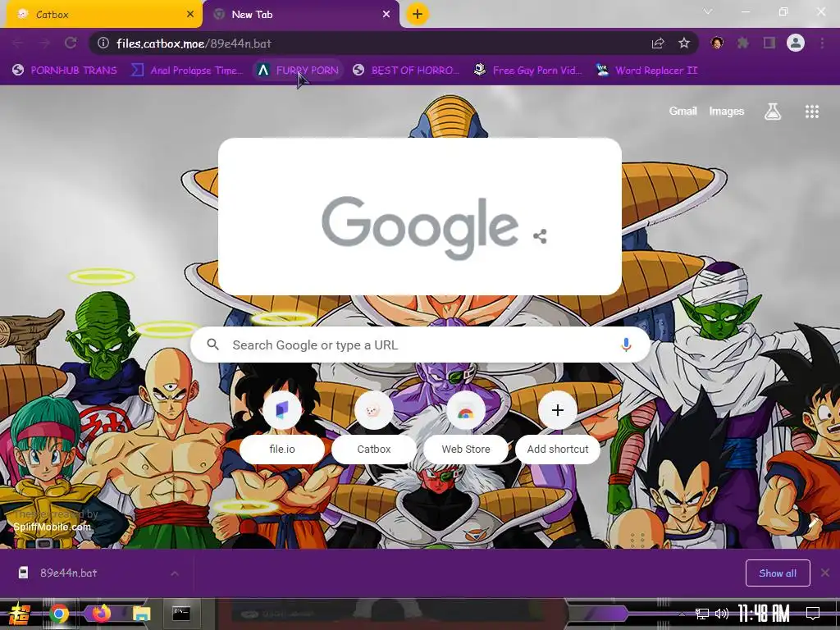Share the Google doodle icon
840x630 pixels.
pos(540,236)
